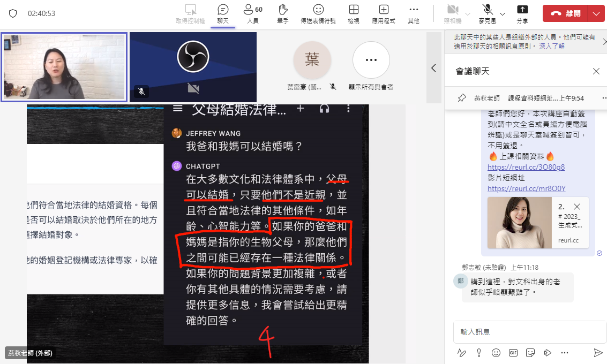Close the link preview card
Viewport: 607px width, 364px height.
click(577, 207)
